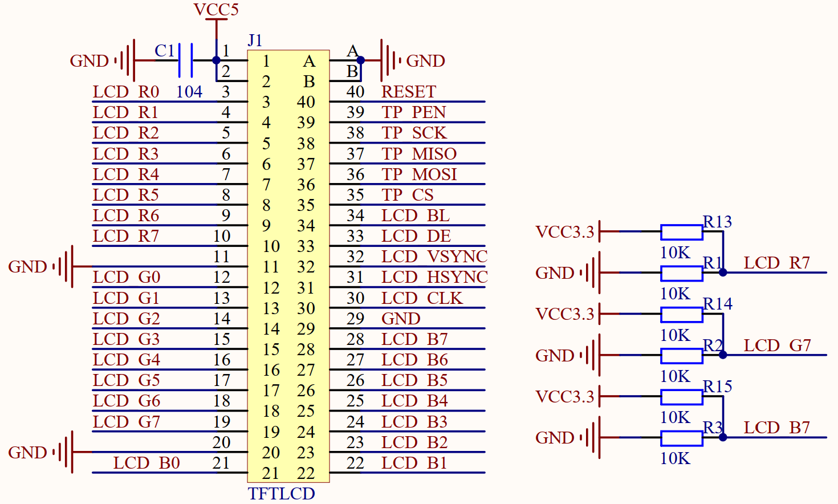Select the RESET net label
838x504 pixels.
click(x=408, y=92)
